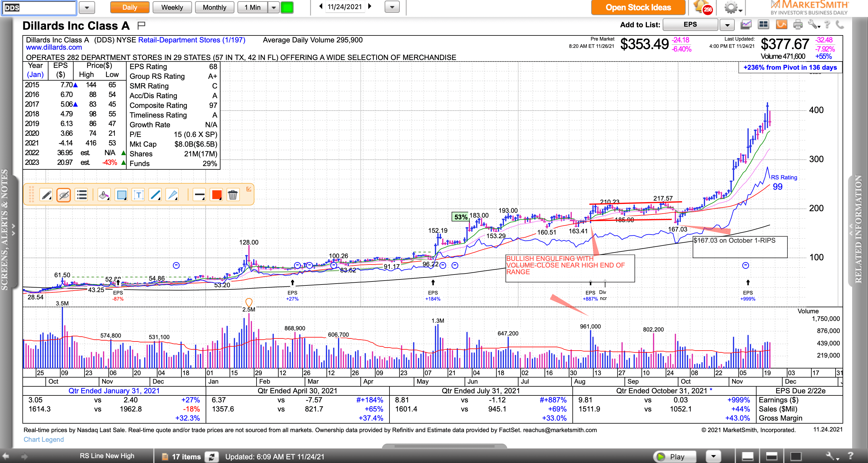Open help question mark in status bar
The height and width of the screenshot is (463, 868).
pyautogui.click(x=850, y=456)
